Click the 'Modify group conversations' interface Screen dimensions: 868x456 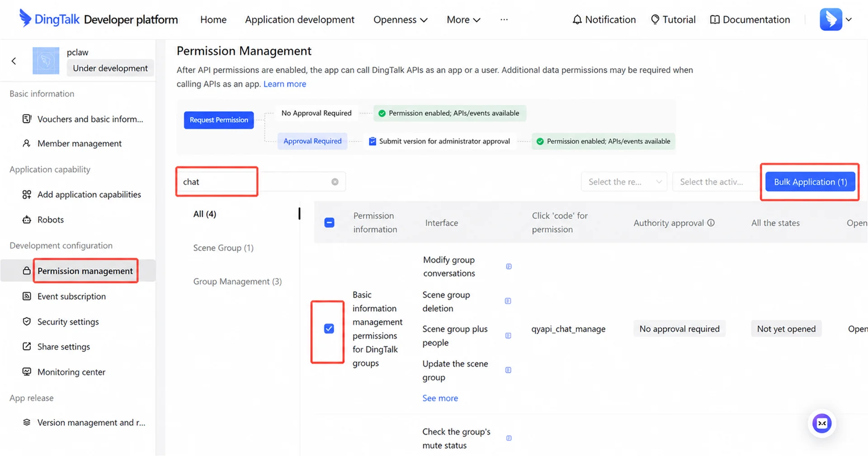[x=449, y=266]
